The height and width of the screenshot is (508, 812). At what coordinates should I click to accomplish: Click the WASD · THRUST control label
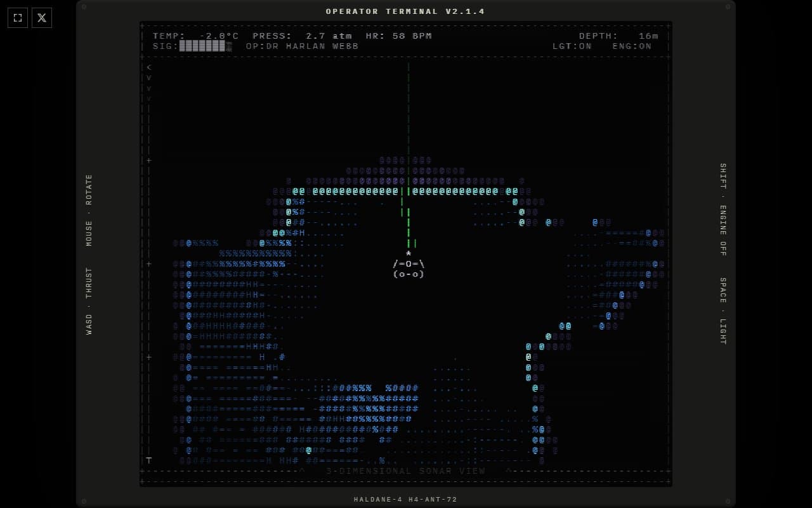click(89, 301)
